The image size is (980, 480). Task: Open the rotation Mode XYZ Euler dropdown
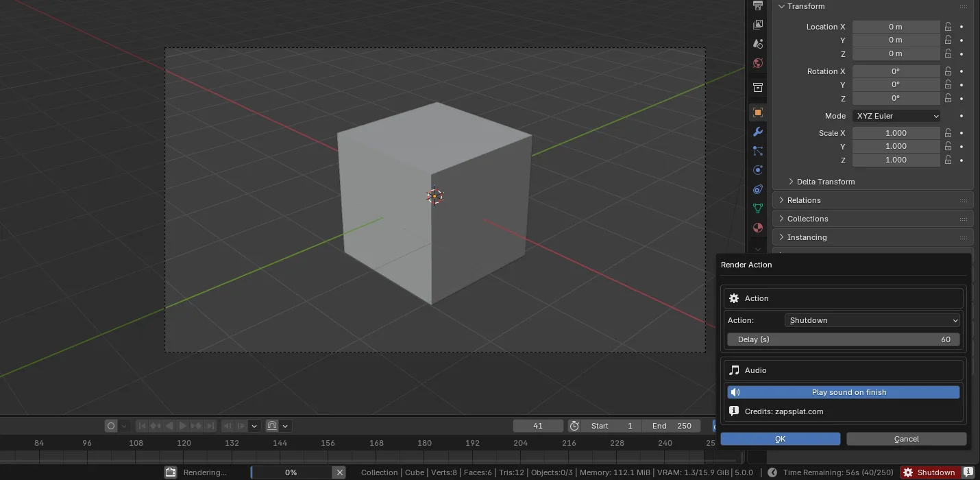896,116
